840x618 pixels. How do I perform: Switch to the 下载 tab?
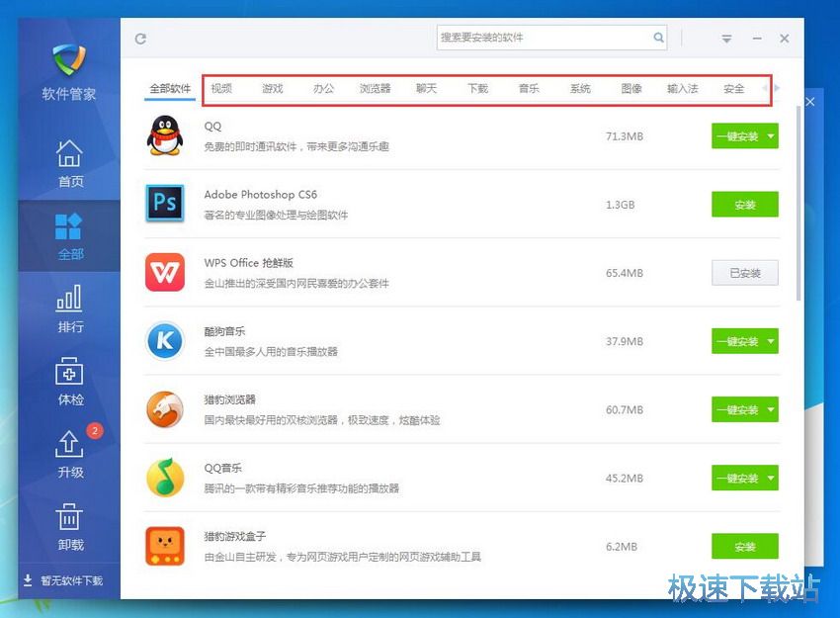coord(477,89)
